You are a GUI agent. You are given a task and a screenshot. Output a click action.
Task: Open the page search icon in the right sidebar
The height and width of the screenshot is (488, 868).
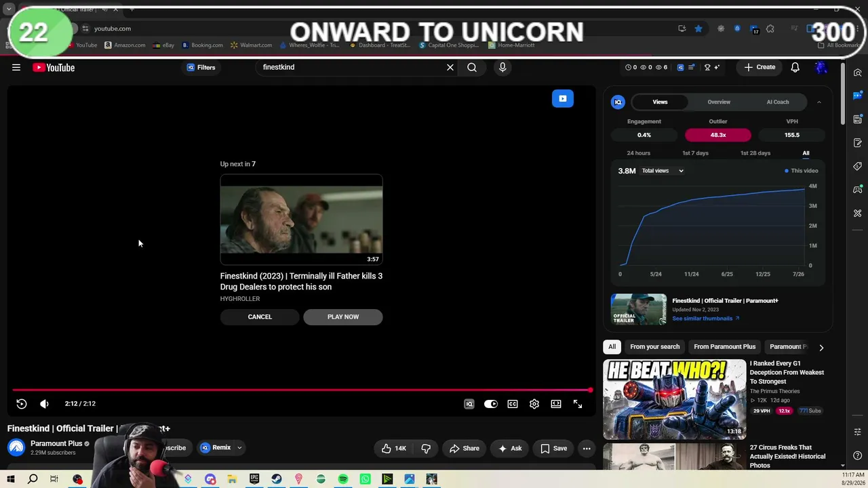pyautogui.click(x=857, y=73)
